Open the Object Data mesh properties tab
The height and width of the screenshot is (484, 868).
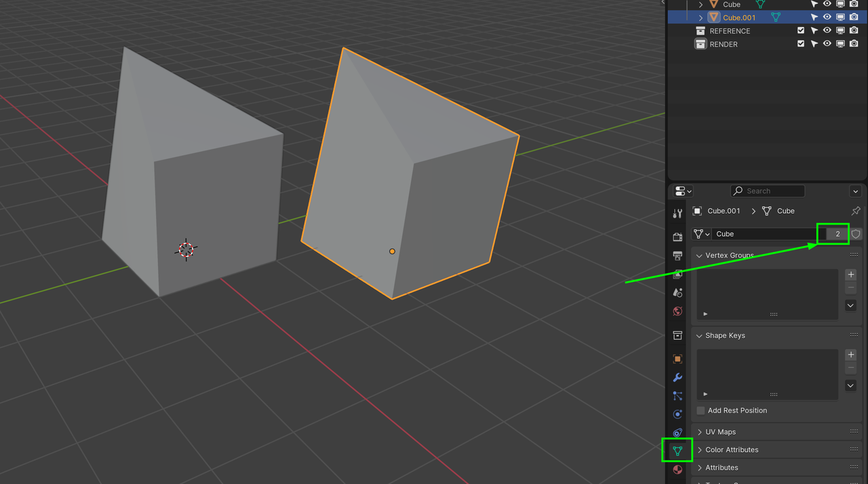pos(677,451)
